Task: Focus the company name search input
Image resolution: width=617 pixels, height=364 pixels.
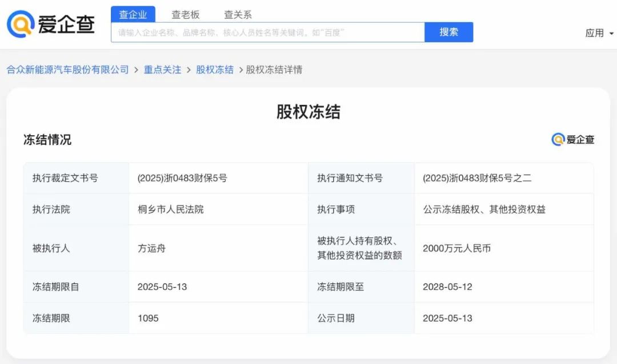Action: coord(267,32)
